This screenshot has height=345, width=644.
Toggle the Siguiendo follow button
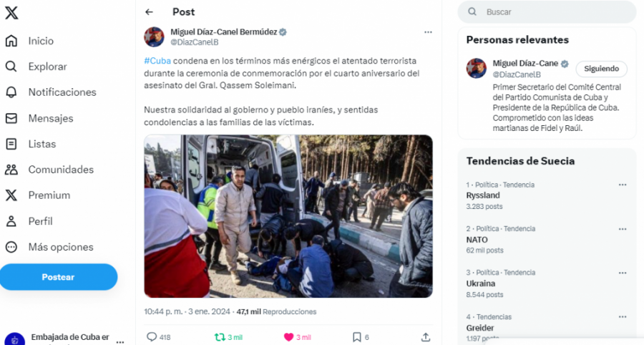click(601, 69)
